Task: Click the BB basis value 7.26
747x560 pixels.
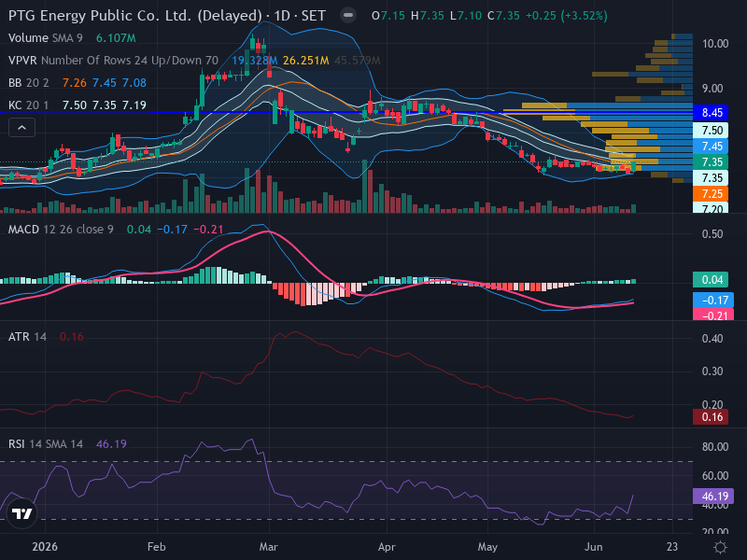Action: [x=75, y=83]
